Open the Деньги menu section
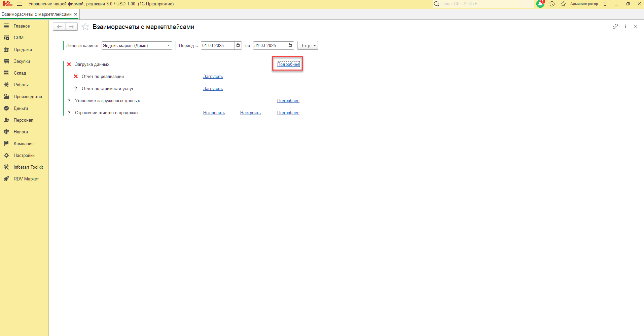 [21, 109]
